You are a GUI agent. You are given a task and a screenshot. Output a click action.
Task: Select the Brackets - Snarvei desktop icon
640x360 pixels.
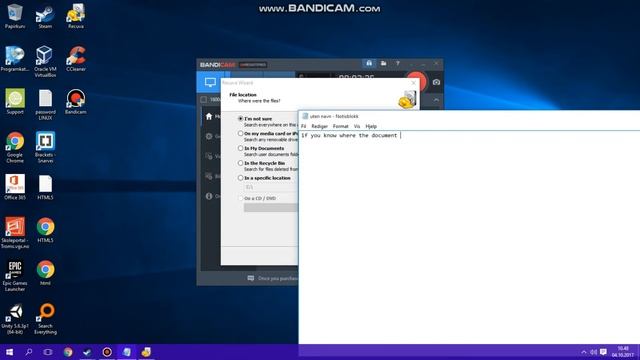coord(45,147)
